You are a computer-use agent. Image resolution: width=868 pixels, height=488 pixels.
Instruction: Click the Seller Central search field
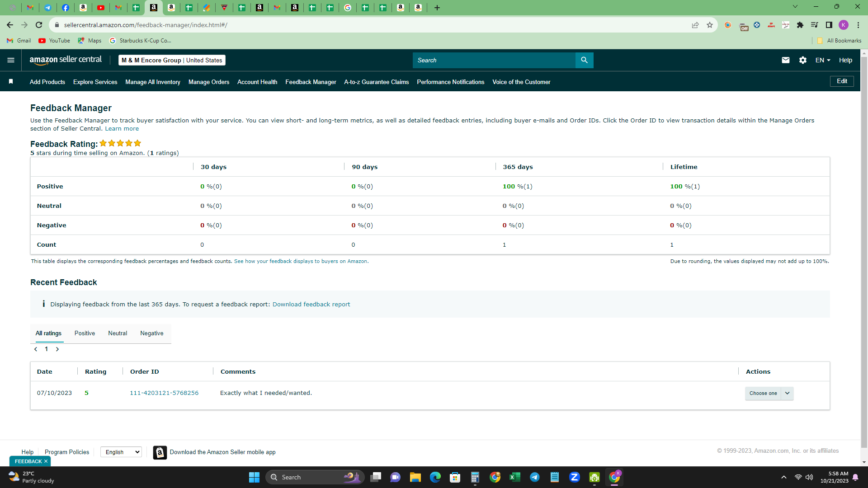point(494,60)
